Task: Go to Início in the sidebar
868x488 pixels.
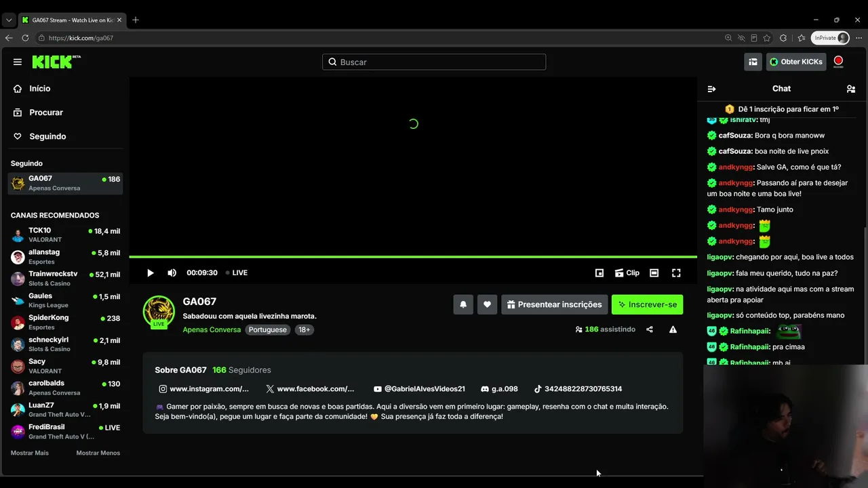Action: click(x=40, y=89)
